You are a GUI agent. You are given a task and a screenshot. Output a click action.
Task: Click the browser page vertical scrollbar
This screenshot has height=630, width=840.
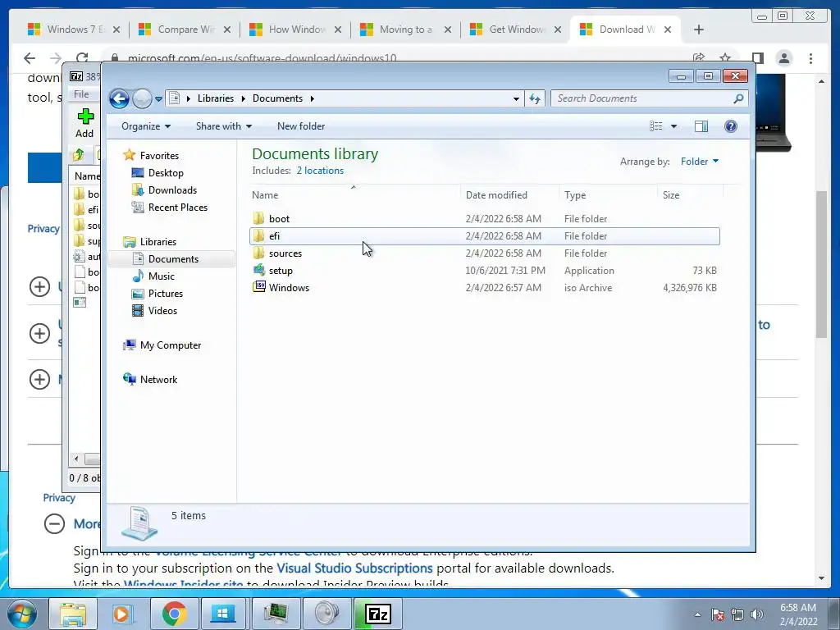(821, 263)
